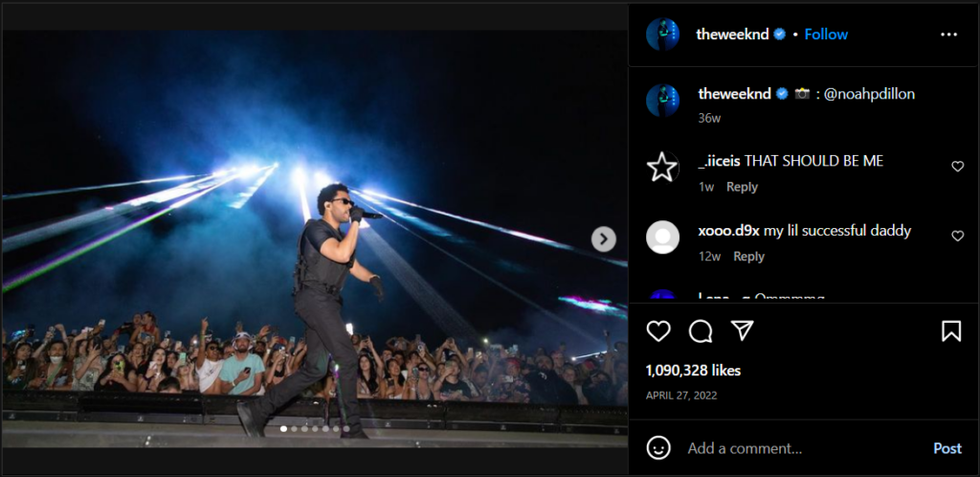View _.iiceis star profile picture

662,167
